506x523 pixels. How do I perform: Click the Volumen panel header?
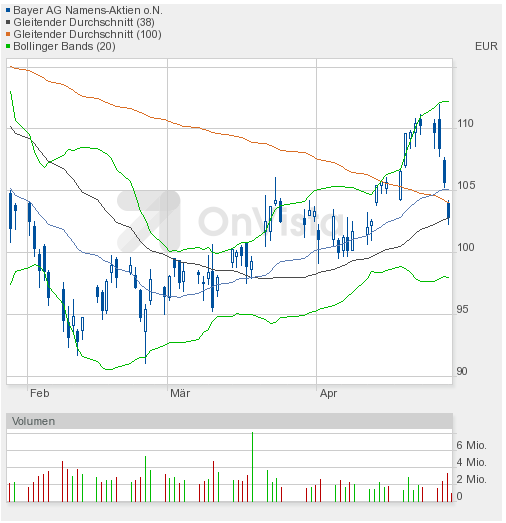click(x=229, y=421)
